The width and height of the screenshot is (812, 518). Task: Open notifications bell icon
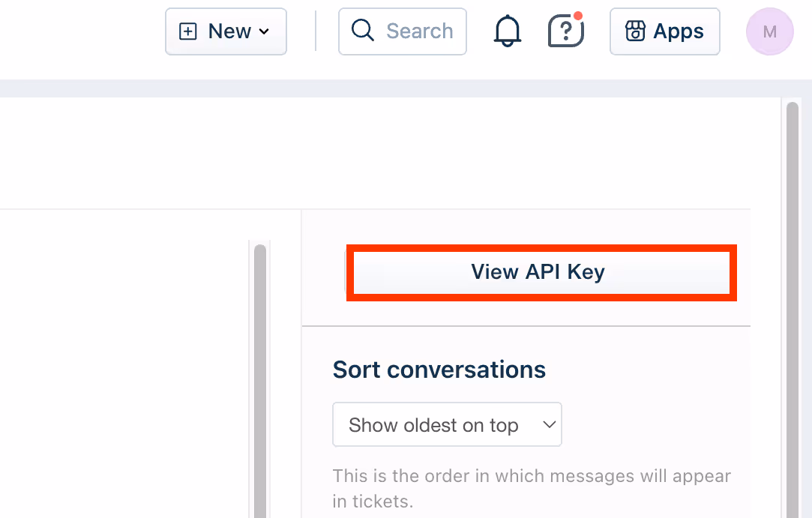508,31
